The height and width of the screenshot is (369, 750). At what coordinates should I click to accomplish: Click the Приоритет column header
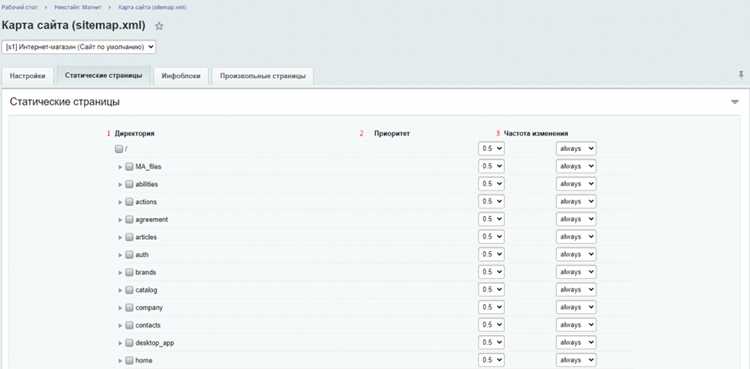pyautogui.click(x=392, y=134)
